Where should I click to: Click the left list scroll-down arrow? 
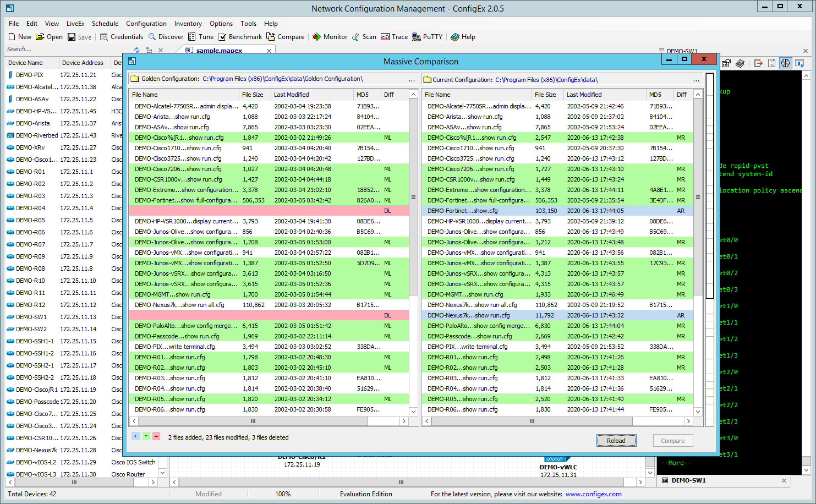tap(413, 411)
